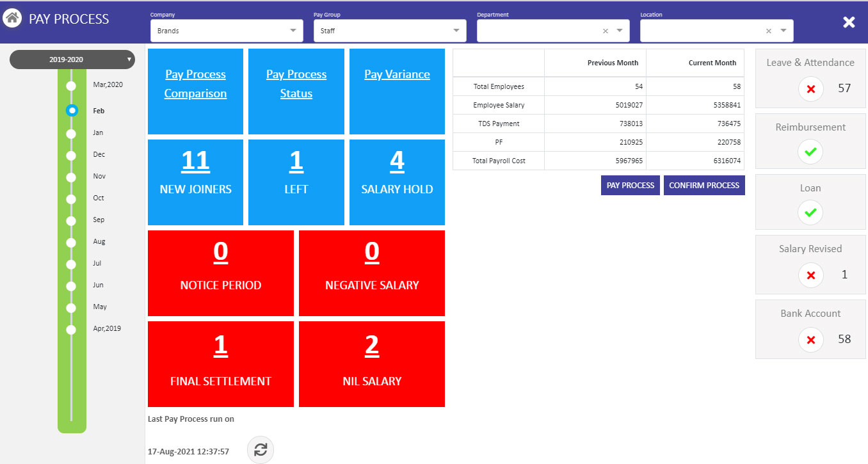Viewport: 868px width, 464px height.
Task: Open the Pay Group dropdown
Action: click(455, 30)
